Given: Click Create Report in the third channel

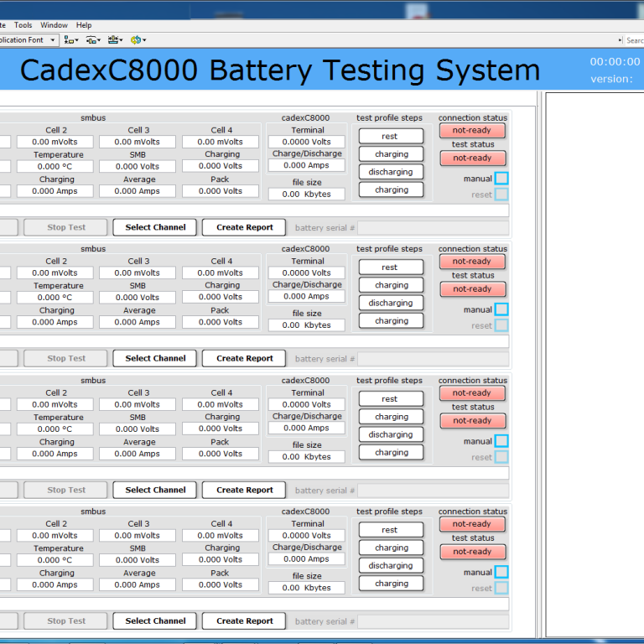Looking at the screenshot, I should (x=244, y=490).
